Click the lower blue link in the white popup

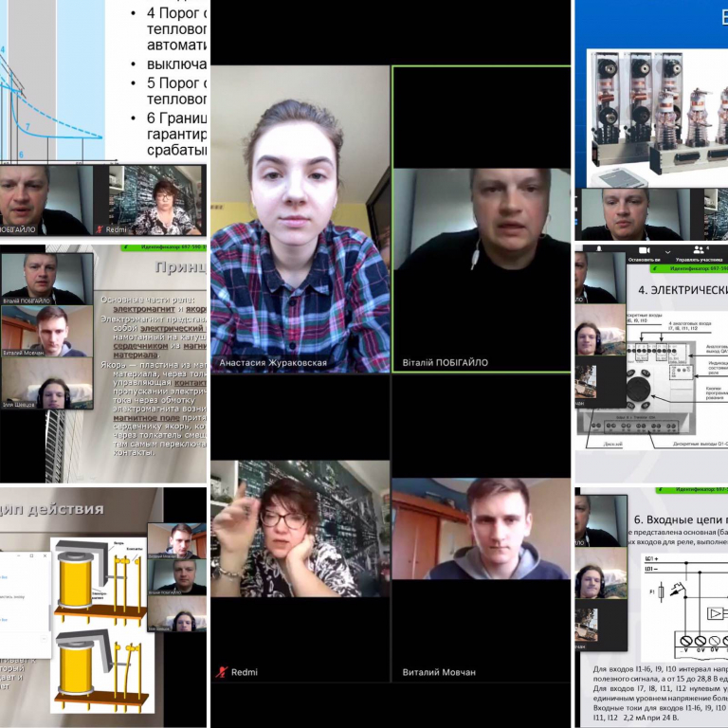4,620
